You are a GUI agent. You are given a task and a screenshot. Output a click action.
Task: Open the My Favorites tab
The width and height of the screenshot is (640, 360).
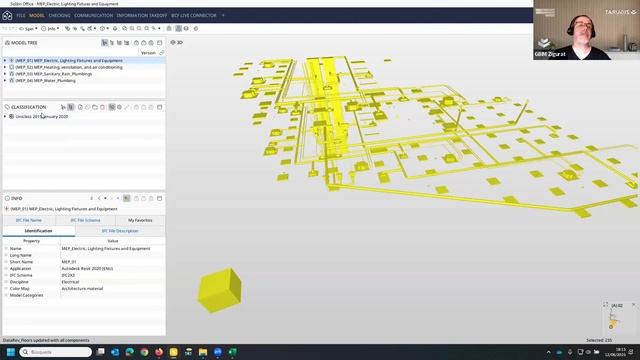click(140, 220)
